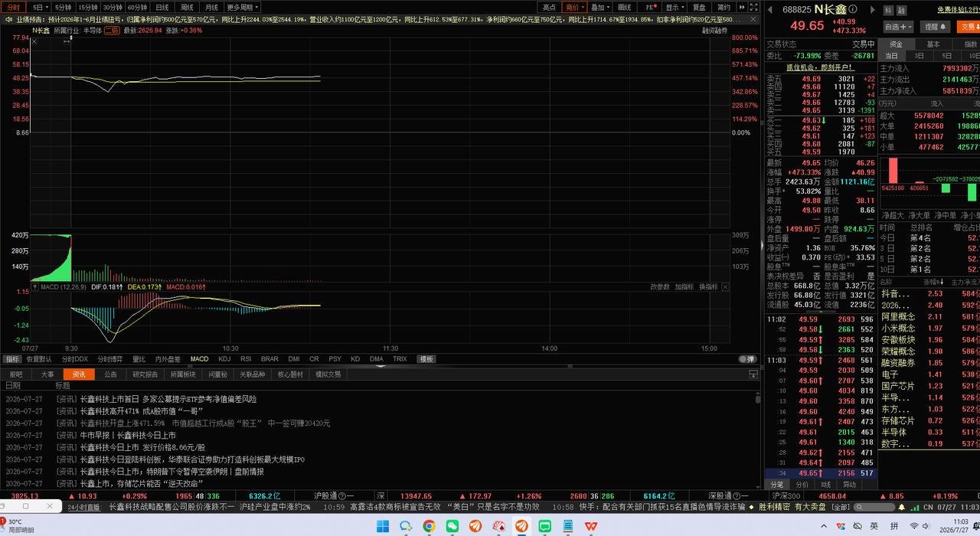Open stock info circle icon beside N长鑫

[852, 9]
